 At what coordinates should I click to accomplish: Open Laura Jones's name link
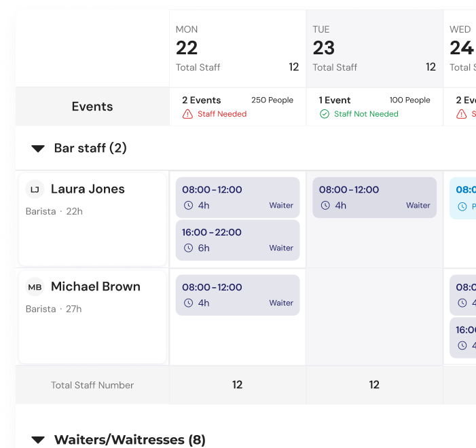click(88, 189)
